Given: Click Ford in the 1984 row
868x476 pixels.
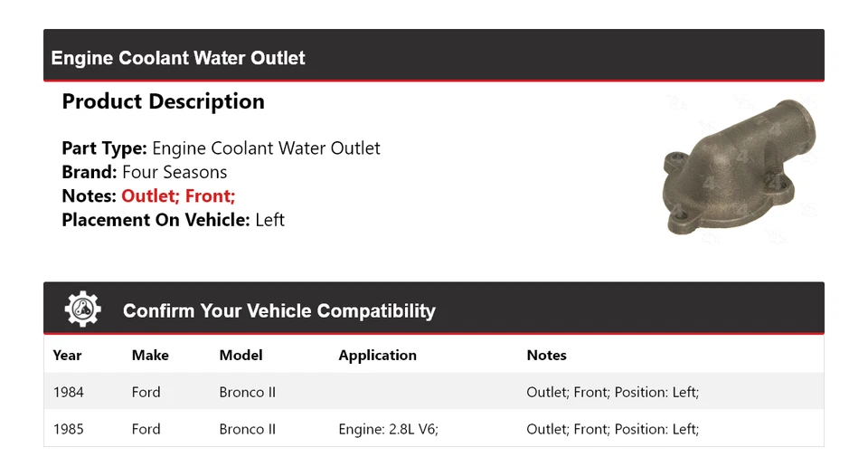Looking at the screenshot, I should (146, 393).
